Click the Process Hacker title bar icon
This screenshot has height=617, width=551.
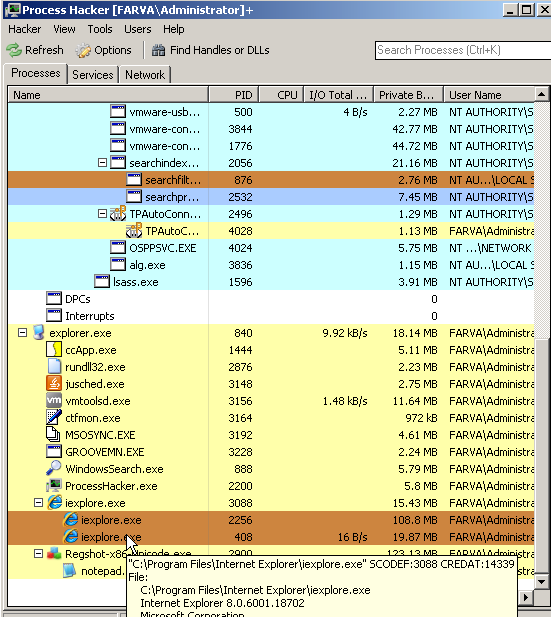[13, 10]
